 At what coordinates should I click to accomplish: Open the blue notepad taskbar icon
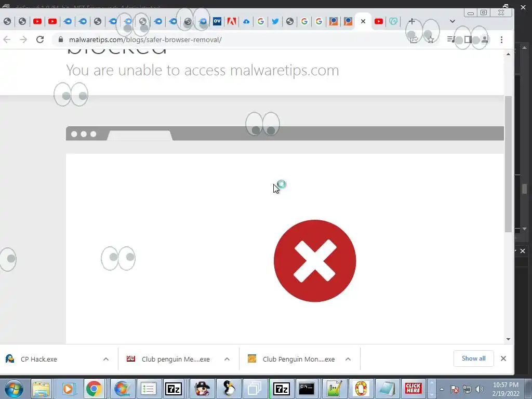click(x=387, y=389)
